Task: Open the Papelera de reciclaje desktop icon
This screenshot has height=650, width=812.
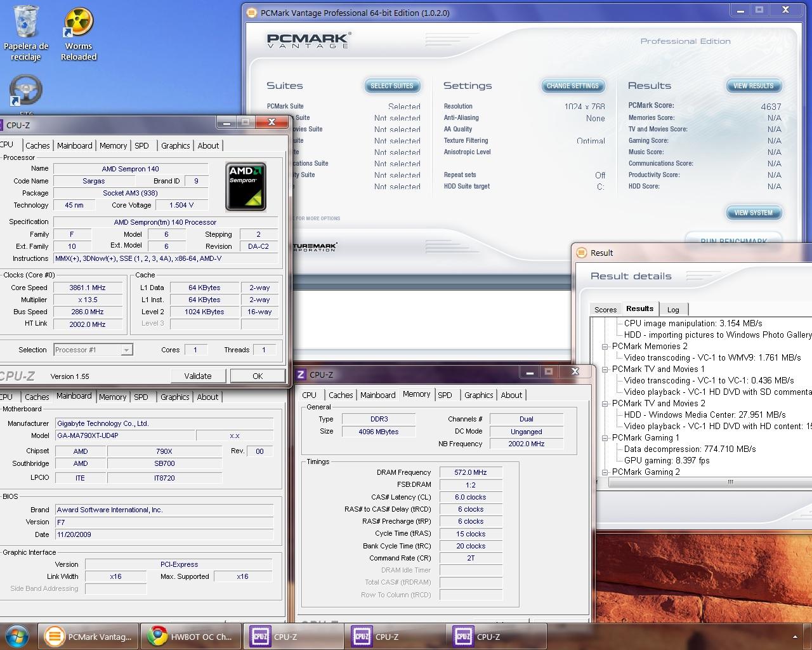Action: (26, 33)
